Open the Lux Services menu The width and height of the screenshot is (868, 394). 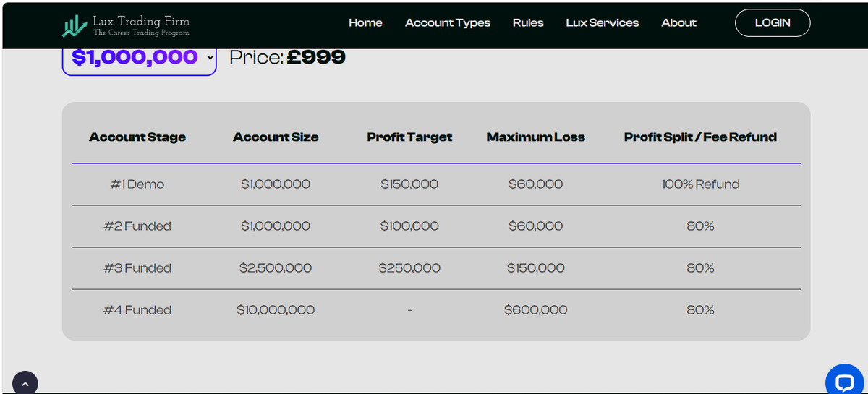[x=603, y=22]
